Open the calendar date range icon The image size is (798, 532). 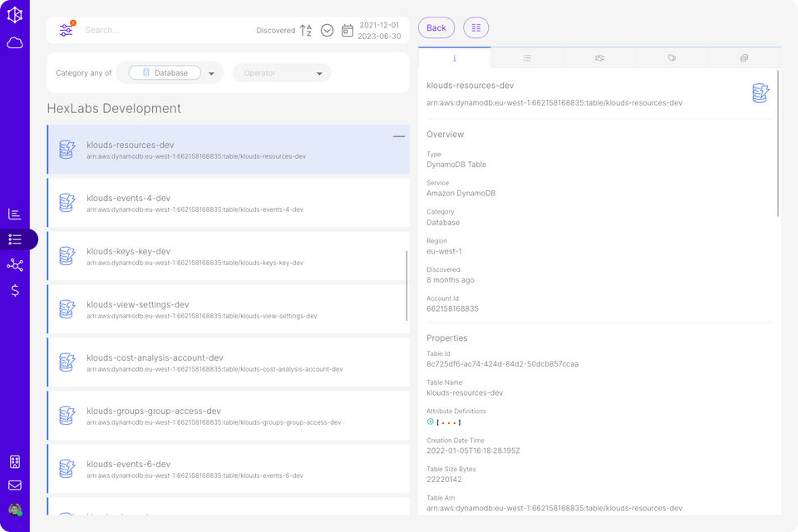pyautogui.click(x=347, y=31)
